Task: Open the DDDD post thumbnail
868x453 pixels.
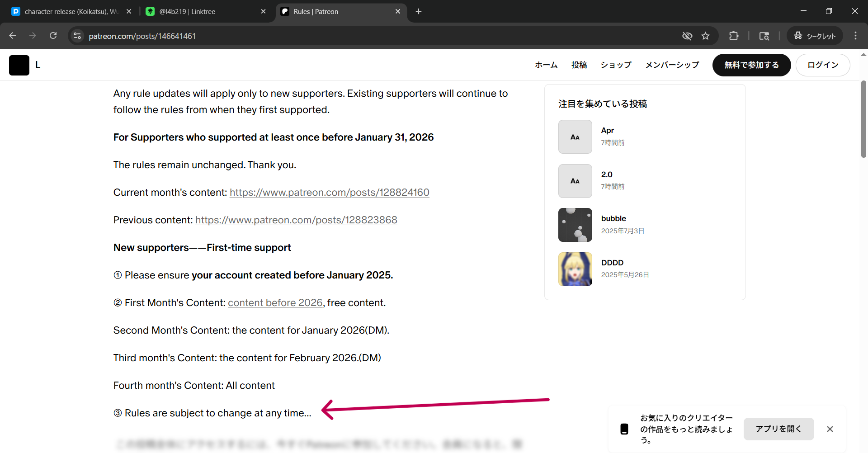Action: coord(575,269)
